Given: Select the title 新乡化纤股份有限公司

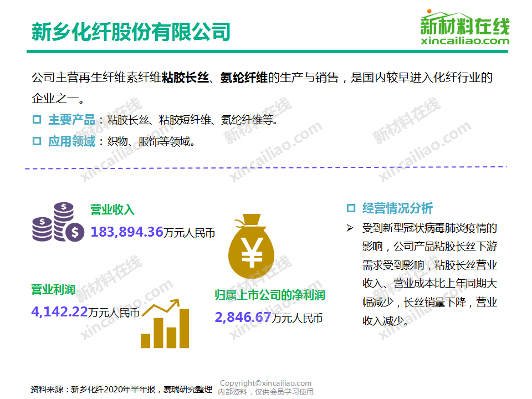Looking at the screenshot, I should pyautogui.click(x=131, y=32).
